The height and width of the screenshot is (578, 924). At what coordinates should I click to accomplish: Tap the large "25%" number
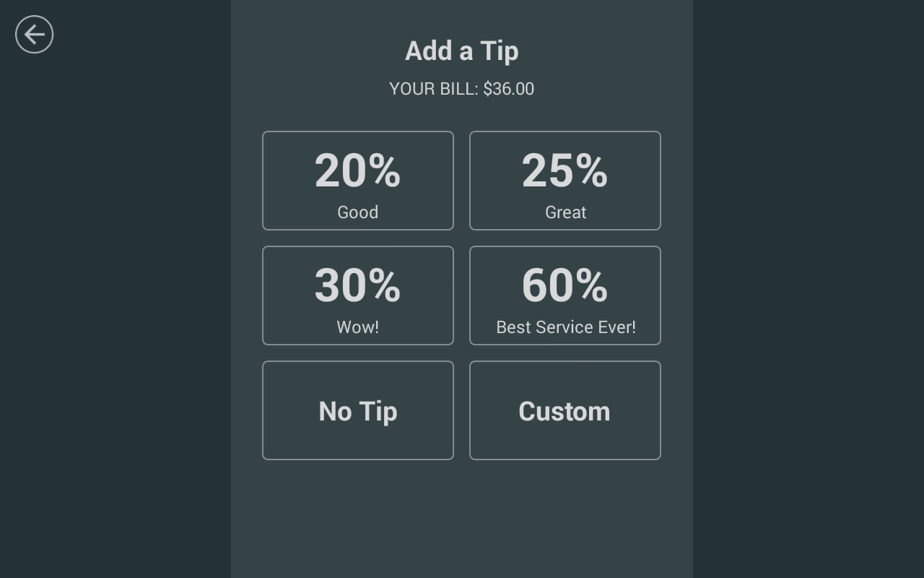[x=565, y=171]
